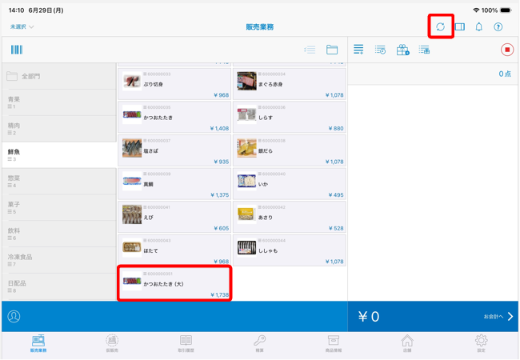Tap the 14:10 clock in status bar

pyautogui.click(x=16, y=10)
